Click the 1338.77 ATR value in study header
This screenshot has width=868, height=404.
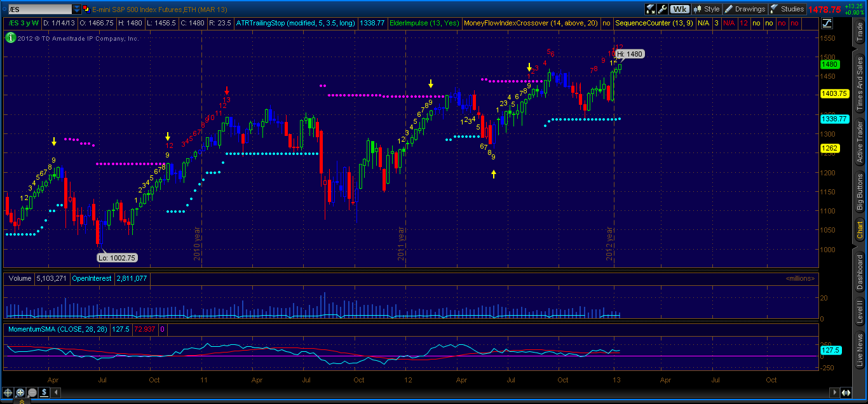tap(372, 24)
